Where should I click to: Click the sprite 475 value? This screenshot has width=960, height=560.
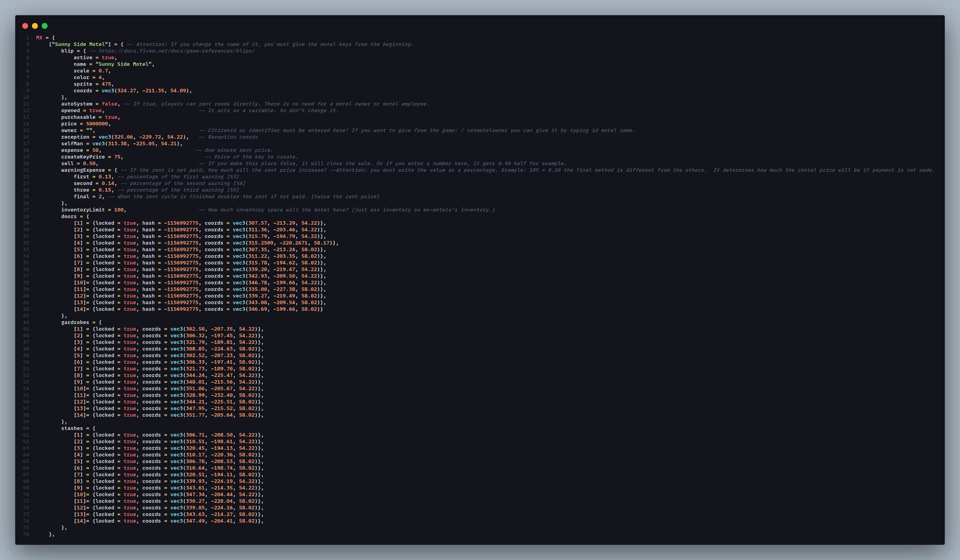pos(106,84)
